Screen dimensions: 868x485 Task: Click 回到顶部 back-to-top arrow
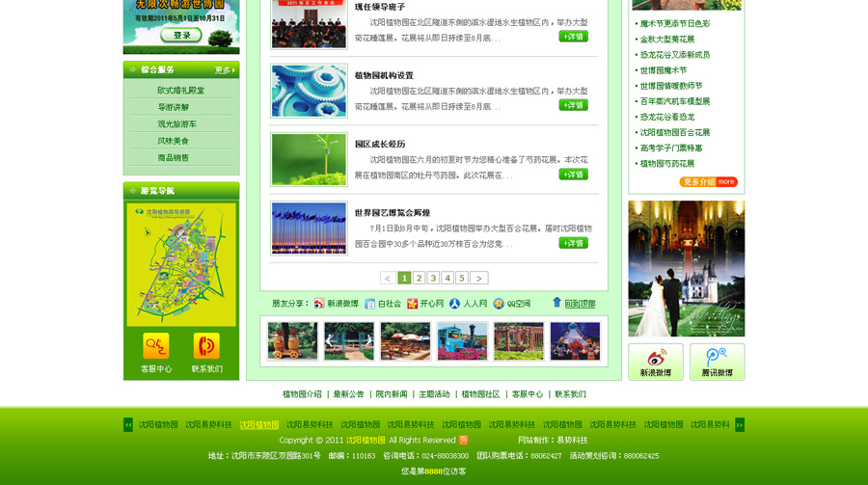coord(556,303)
